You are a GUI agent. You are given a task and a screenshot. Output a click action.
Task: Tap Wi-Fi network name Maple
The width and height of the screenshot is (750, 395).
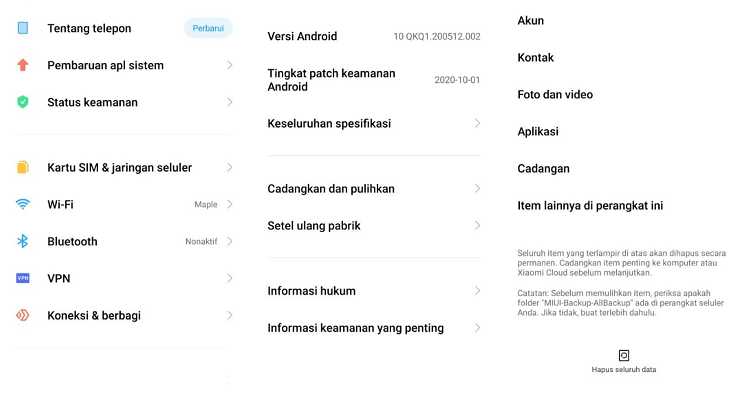pos(206,204)
